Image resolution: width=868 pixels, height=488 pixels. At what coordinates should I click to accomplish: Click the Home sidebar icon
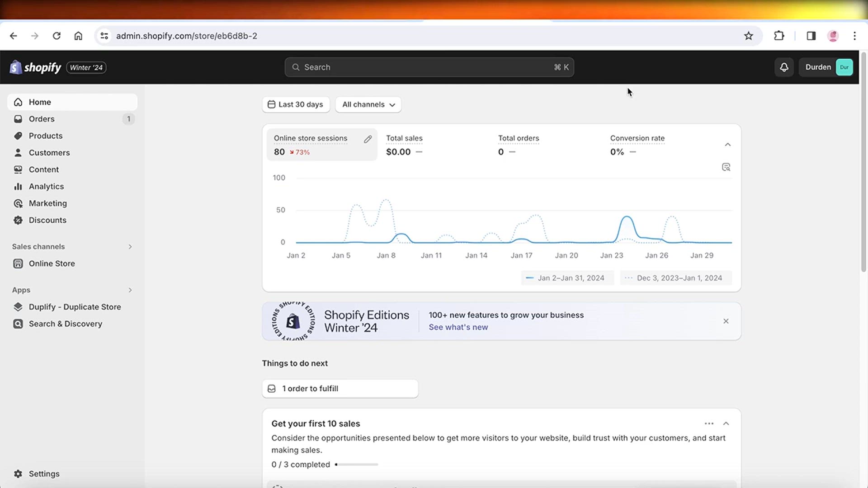click(x=18, y=102)
